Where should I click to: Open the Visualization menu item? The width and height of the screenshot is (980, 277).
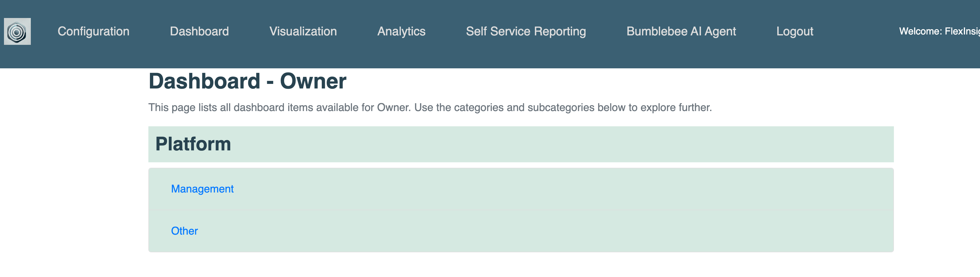pos(303,31)
